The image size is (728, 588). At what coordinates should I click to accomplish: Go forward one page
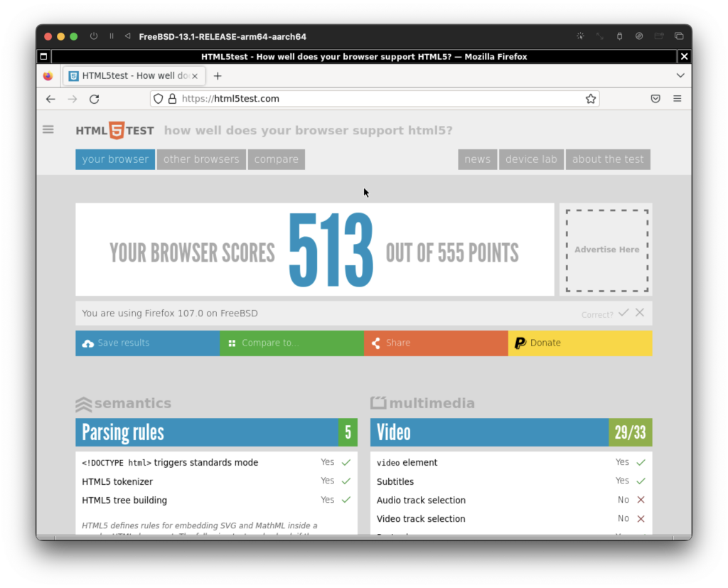pos(73,99)
